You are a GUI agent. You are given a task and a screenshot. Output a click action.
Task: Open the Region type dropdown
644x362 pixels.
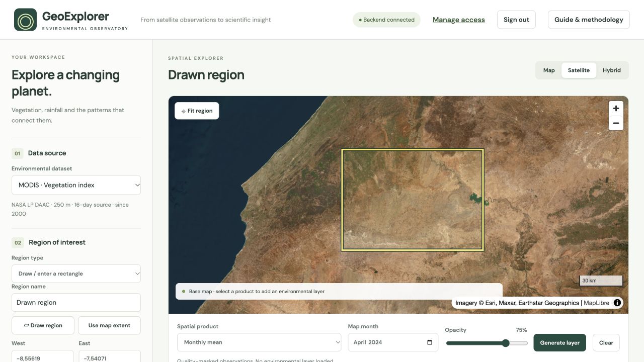click(x=76, y=274)
